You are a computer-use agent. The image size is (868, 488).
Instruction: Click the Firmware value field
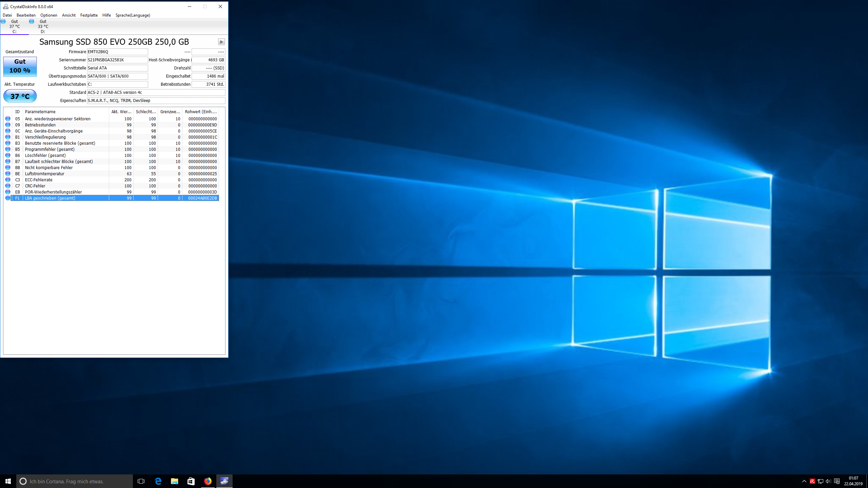click(117, 52)
